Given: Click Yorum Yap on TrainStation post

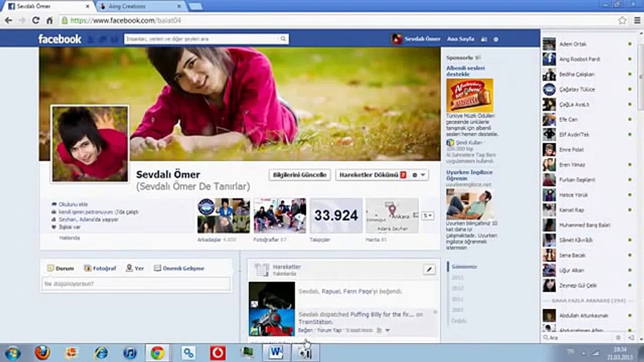Looking at the screenshot, I should click(x=329, y=330).
